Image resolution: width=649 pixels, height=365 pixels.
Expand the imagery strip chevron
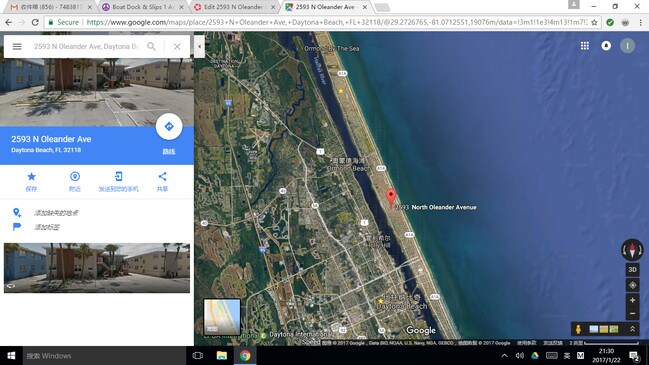(x=632, y=329)
